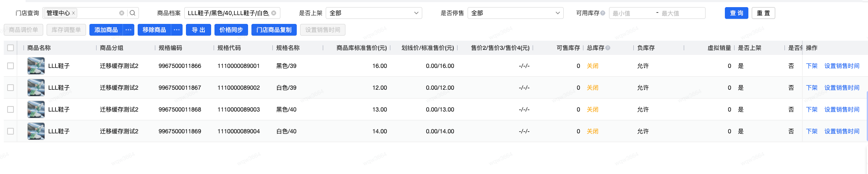Clear the 商品档案 product filter
868x174 pixels.
(x=274, y=13)
